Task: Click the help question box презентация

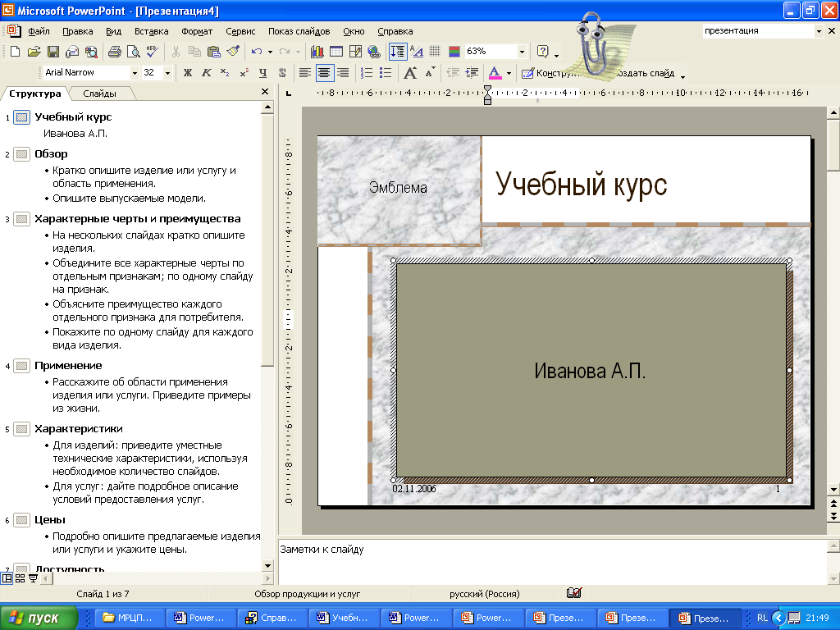Action: [758, 31]
